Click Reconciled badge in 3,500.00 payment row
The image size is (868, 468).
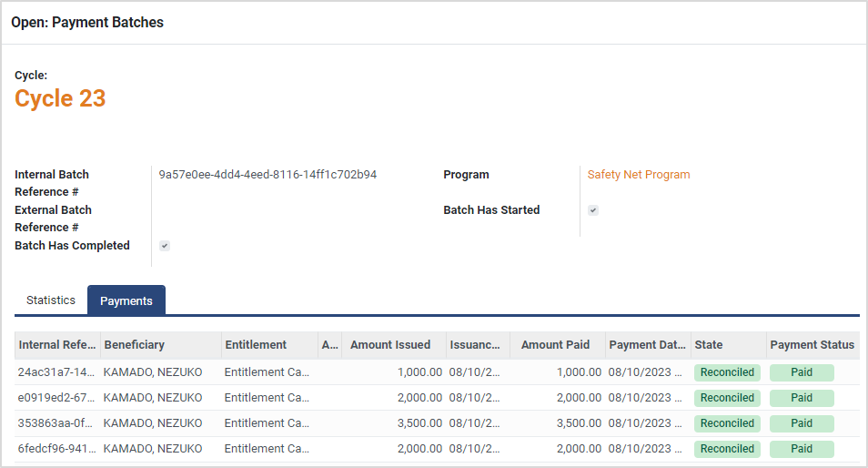pyautogui.click(x=727, y=423)
